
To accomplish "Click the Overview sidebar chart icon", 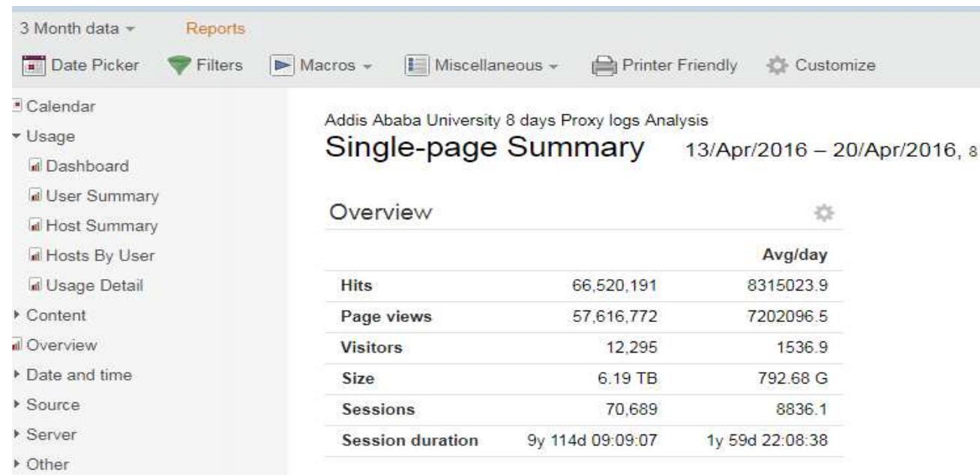I will pos(16,345).
